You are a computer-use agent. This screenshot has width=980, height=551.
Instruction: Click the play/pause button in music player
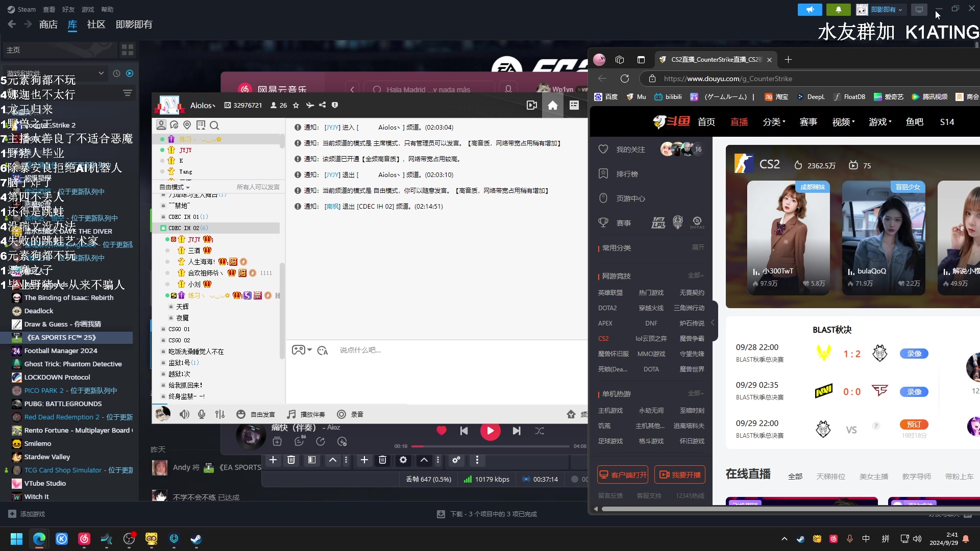[x=489, y=431]
